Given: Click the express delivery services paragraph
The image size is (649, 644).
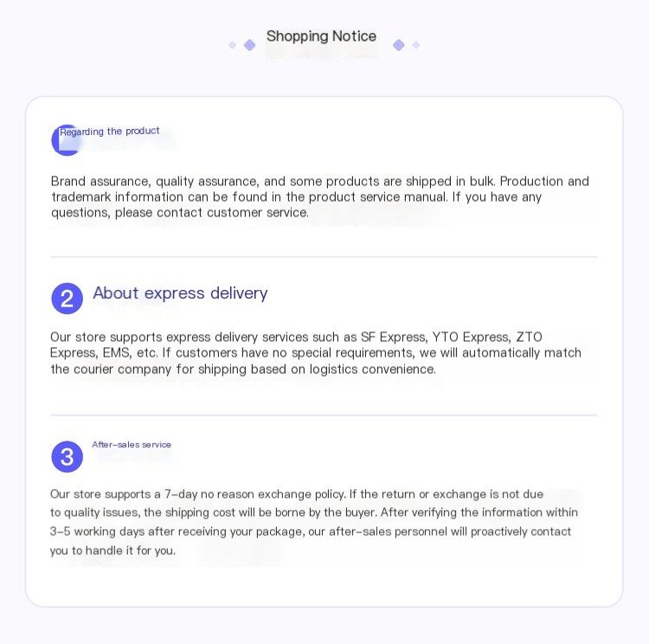Looking at the screenshot, I should pyautogui.click(x=315, y=353).
